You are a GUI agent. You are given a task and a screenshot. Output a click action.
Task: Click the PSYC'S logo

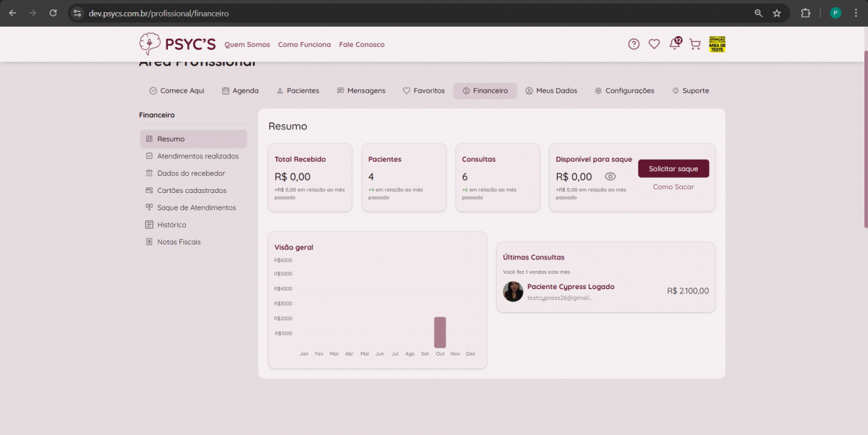tap(177, 44)
